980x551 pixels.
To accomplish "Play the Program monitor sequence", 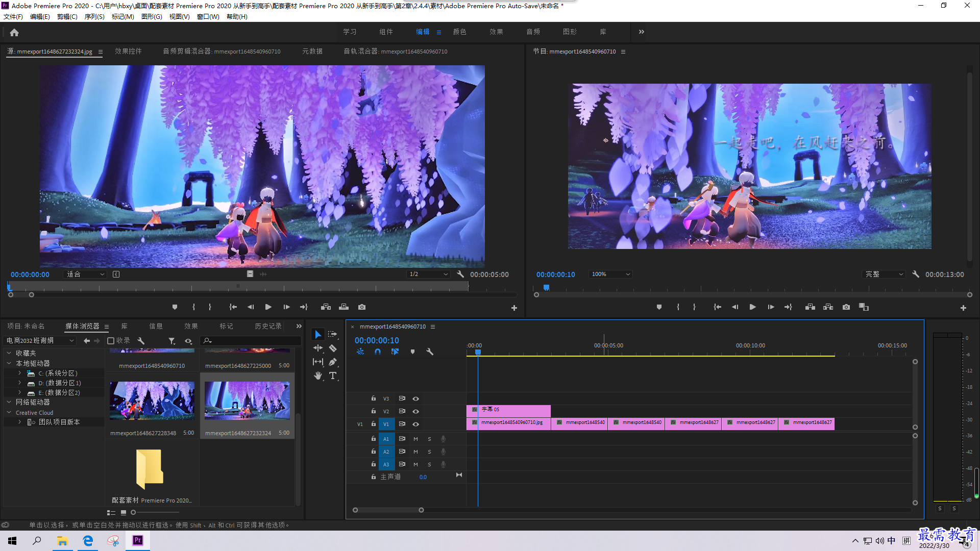I will [x=752, y=307].
